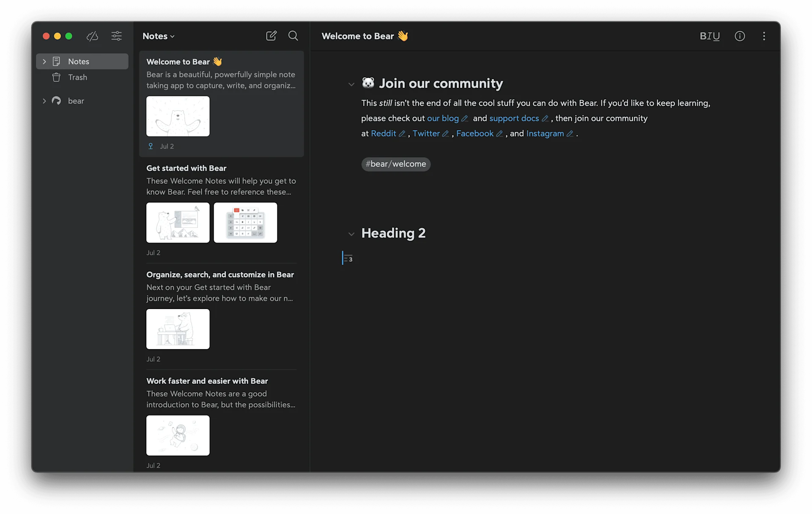Click the bear tag icon in sidebar

click(55, 101)
